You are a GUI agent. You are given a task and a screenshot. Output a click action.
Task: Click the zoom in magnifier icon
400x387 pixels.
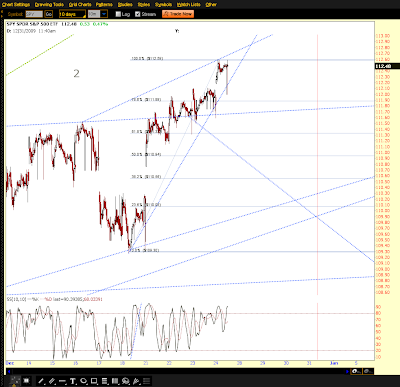coord(356,371)
